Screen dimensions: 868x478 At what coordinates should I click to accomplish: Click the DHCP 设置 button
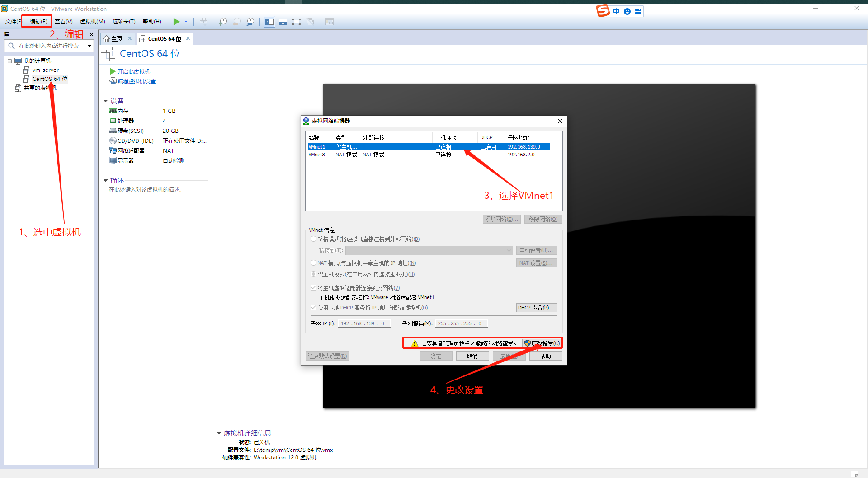[x=537, y=308]
